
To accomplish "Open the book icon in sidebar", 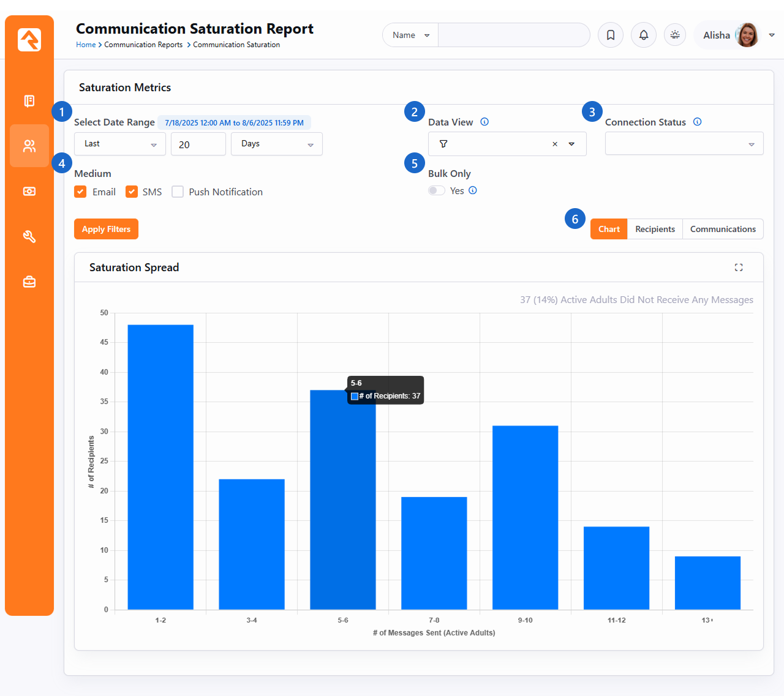I will point(29,101).
